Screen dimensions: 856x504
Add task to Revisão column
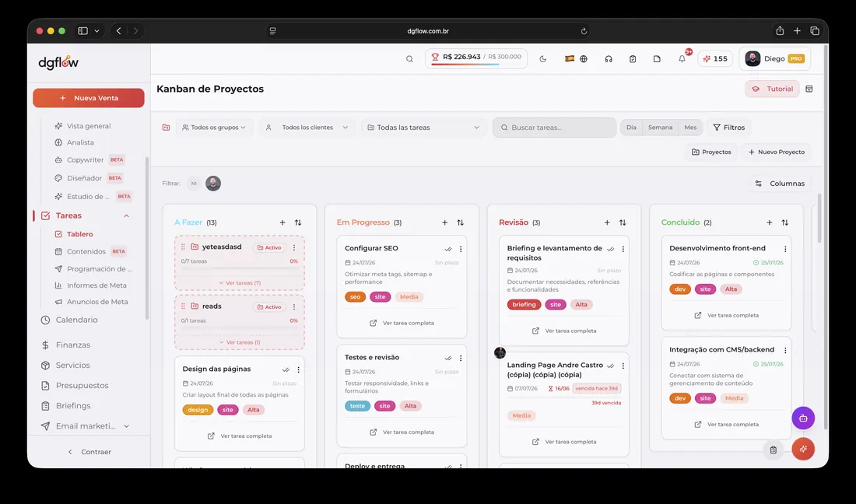pyautogui.click(x=607, y=222)
